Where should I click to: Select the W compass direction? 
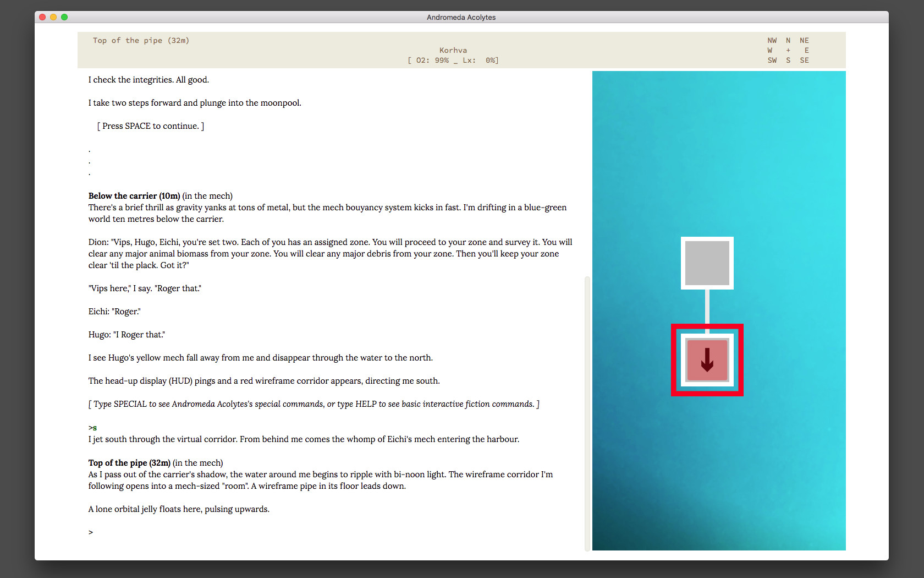click(770, 51)
